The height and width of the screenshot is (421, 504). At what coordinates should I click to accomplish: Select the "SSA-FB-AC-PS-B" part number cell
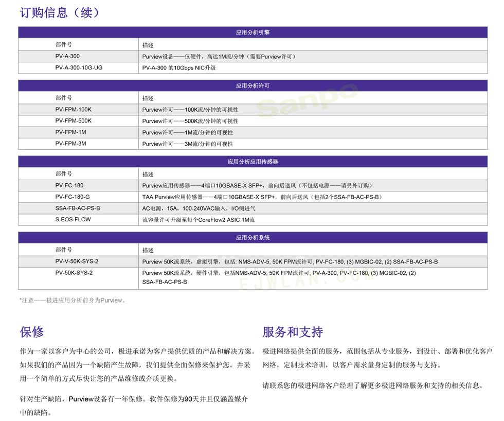coord(78,208)
